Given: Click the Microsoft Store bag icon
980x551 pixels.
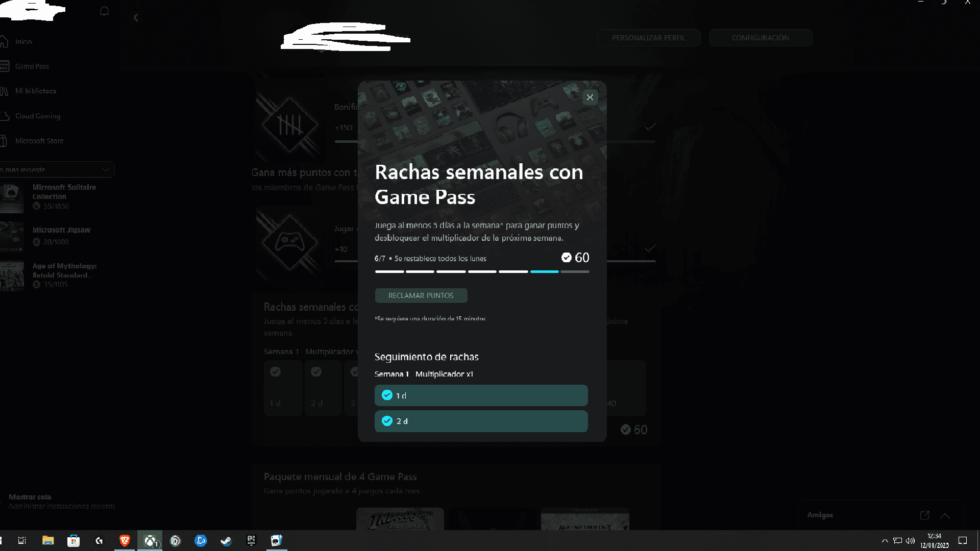Looking at the screenshot, I should pos(4,141).
